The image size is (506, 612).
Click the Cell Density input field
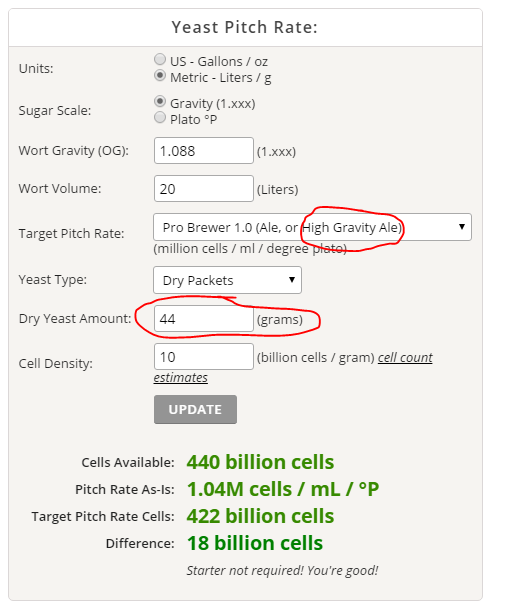[x=204, y=357]
